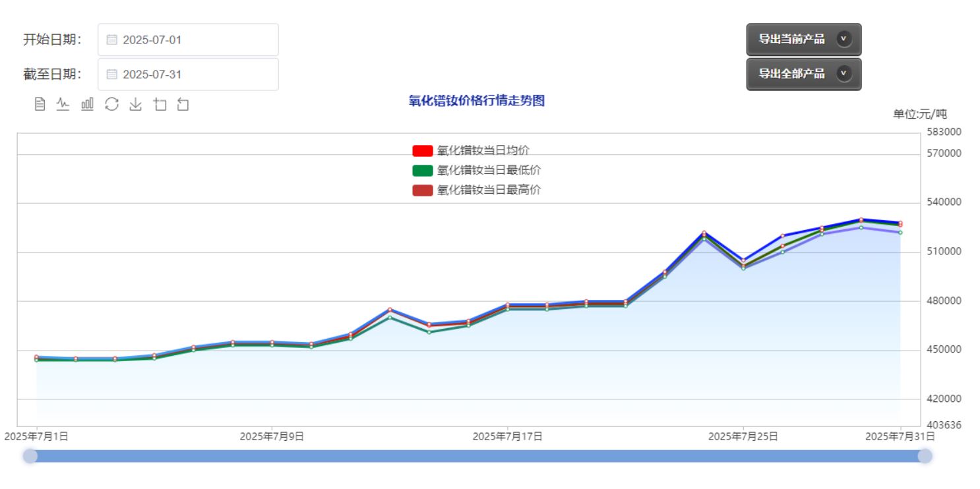Switch chart to line type icon
Viewport: 980px width, 489px height.
63,104
